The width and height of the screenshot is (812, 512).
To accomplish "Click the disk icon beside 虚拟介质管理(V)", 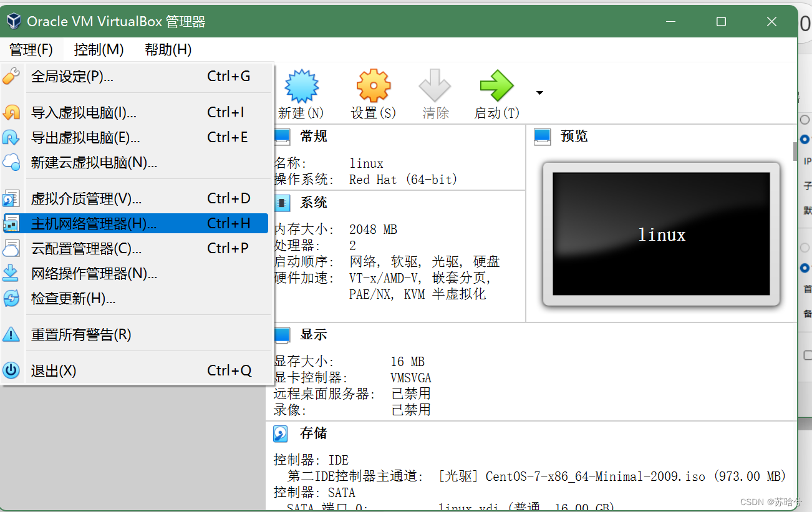I will 11,198.
